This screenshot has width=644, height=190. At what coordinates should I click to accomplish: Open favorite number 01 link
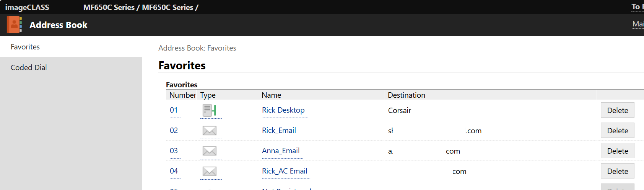[x=174, y=110]
